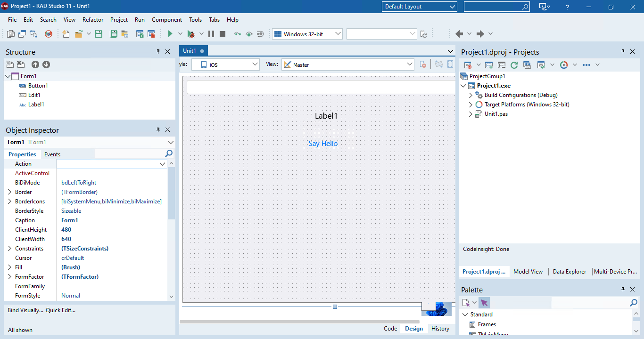Click the Program Pause toolbar icon

[x=211, y=34]
